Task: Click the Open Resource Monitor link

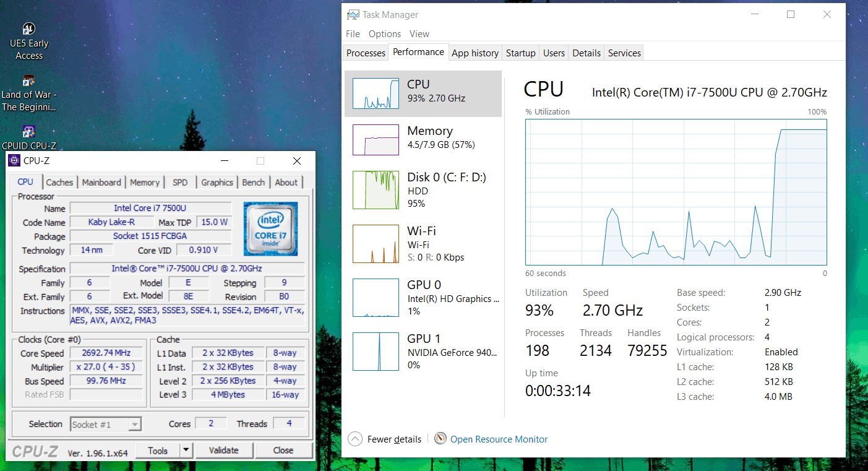Action: [x=499, y=439]
